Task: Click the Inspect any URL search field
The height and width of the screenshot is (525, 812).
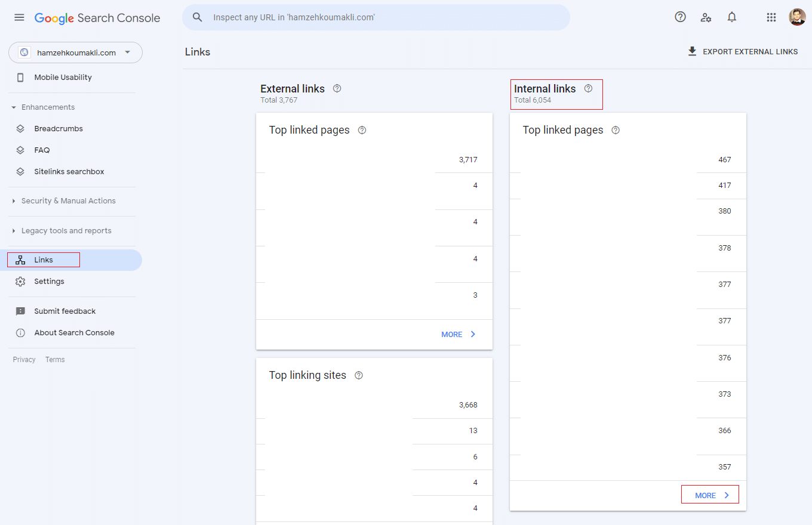Action: point(382,17)
